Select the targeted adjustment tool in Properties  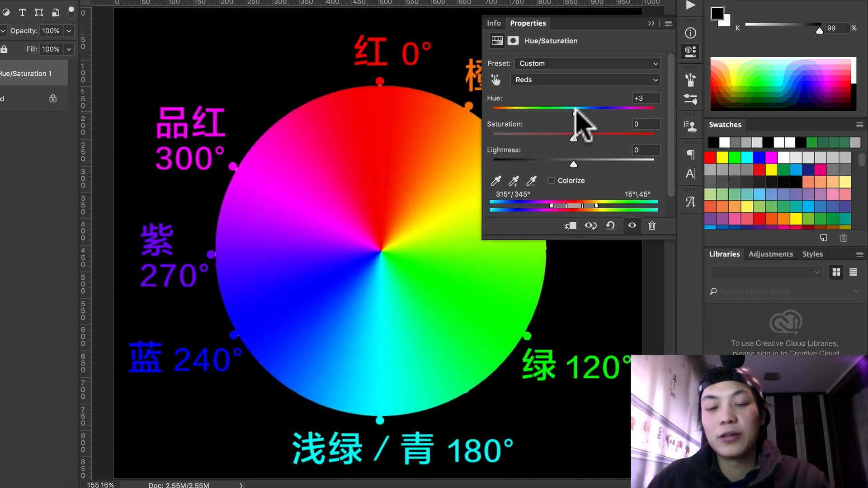coord(496,80)
